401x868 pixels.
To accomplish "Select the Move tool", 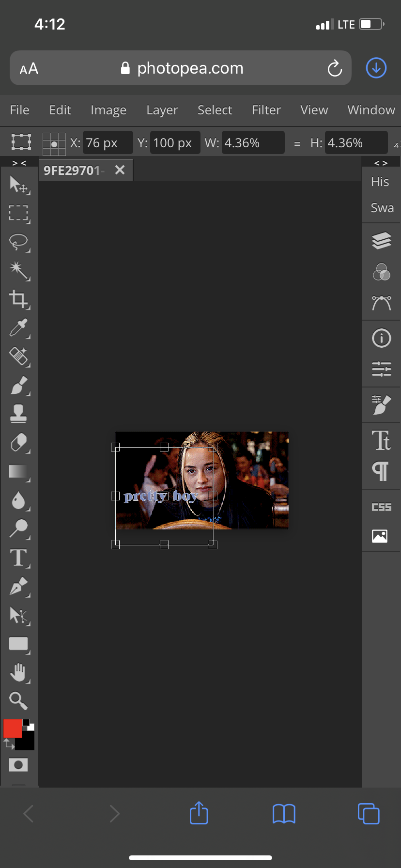I will 19,185.
